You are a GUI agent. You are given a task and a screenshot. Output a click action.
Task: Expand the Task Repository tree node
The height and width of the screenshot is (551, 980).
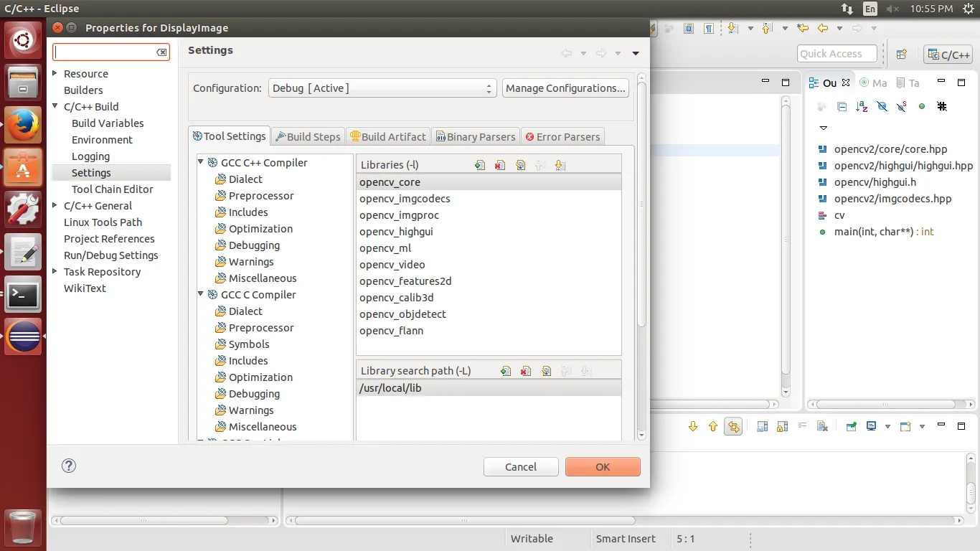pos(56,271)
